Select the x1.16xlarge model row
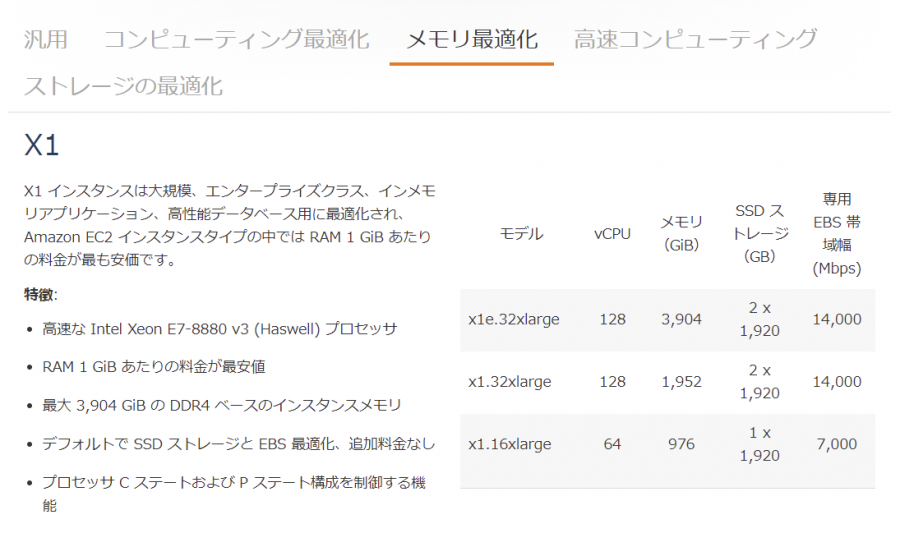 tap(668, 445)
